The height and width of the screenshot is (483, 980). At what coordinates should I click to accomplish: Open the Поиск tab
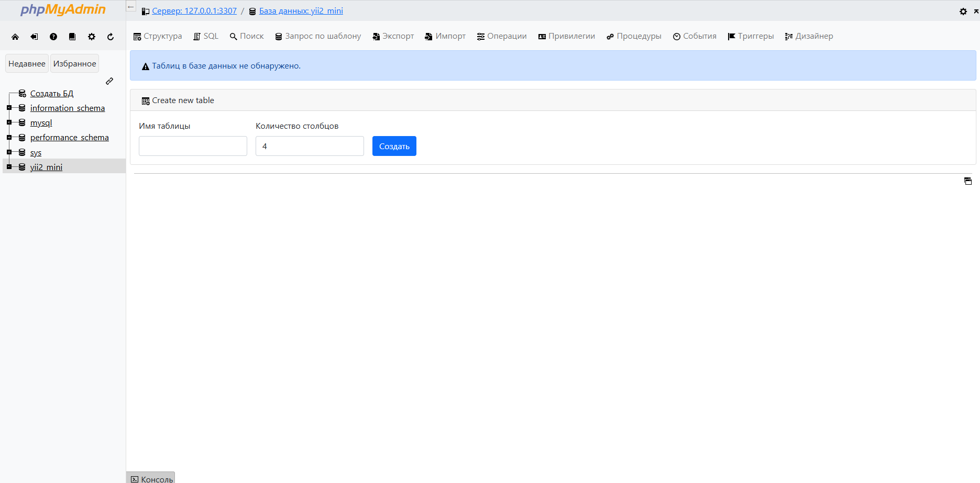[x=247, y=36]
